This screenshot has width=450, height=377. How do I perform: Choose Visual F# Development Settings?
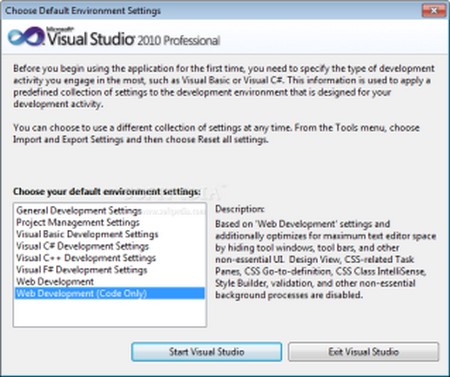[82, 270]
